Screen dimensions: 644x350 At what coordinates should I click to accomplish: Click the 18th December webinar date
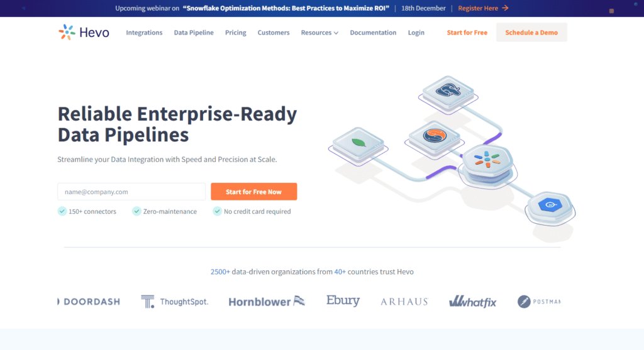(423, 8)
